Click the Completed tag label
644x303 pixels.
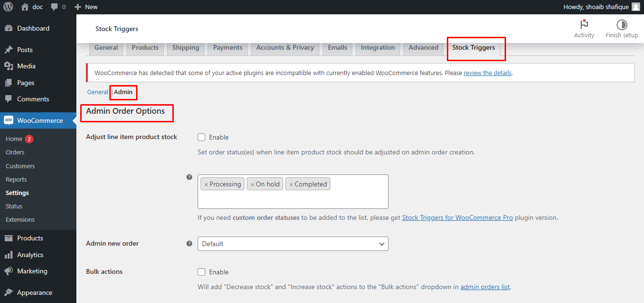[311, 184]
